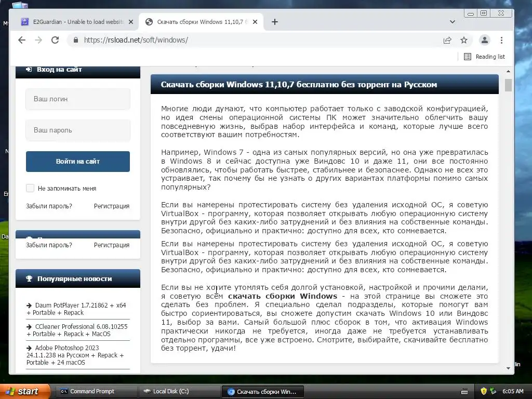This screenshot has height=399, width=532.
Task: Click the Войти на сайт button
Action: (78, 162)
